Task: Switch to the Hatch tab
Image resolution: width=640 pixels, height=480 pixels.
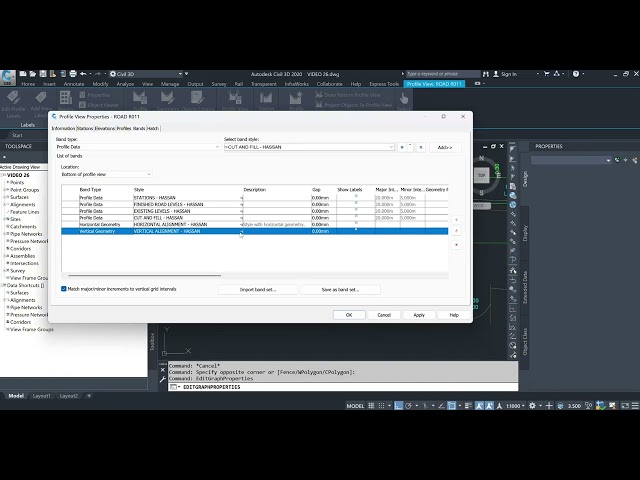Action: (153, 128)
